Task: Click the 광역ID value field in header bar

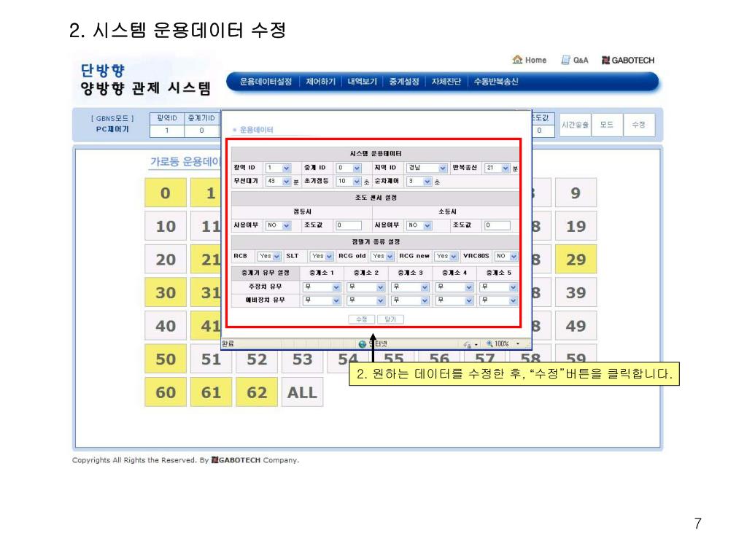Action: (167, 131)
